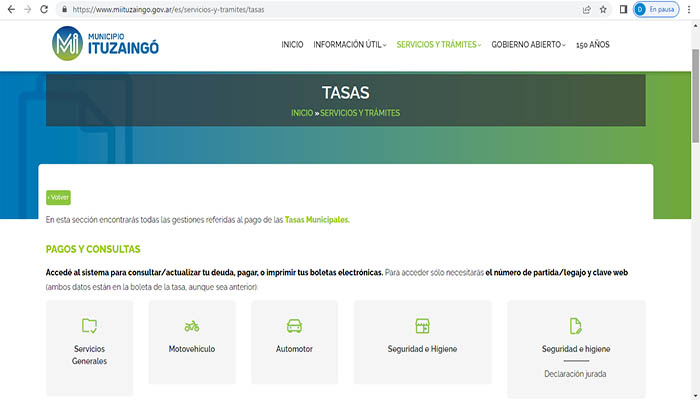The width and height of the screenshot is (700, 400).
Task: Follow the Tasas Municipales link
Action: pyautogui.click(x=317, y=219)
